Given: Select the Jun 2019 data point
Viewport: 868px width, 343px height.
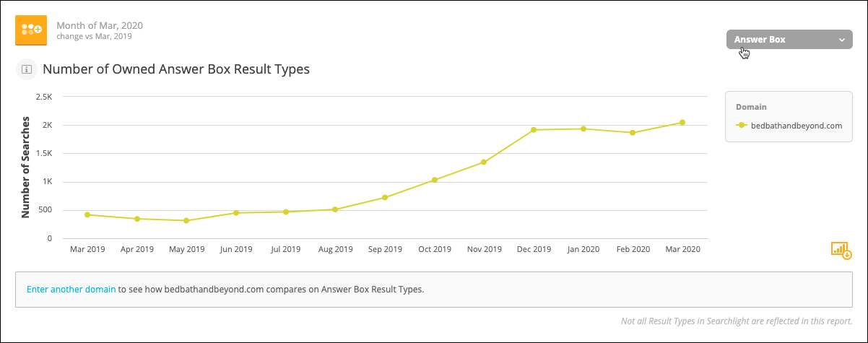Looking at the screenshot, I should click(x=236, y=213).
